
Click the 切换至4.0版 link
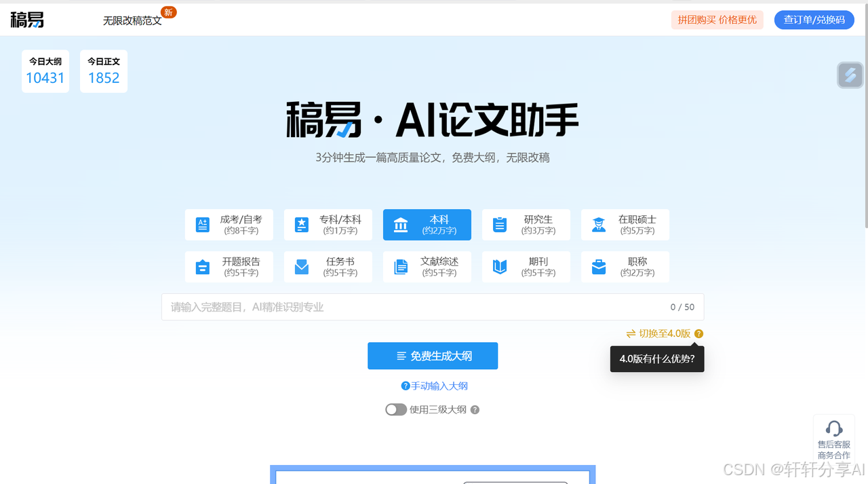tap(665, 334)
